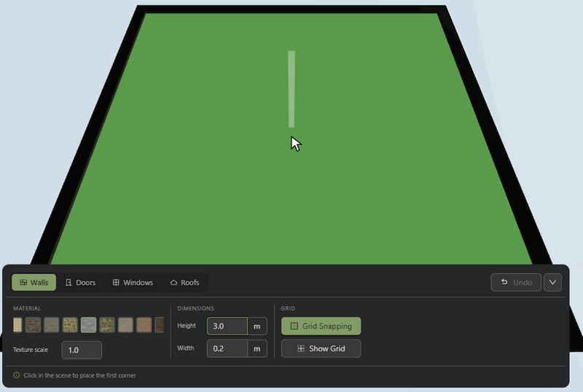Click the Width input field

coord(227,348)
